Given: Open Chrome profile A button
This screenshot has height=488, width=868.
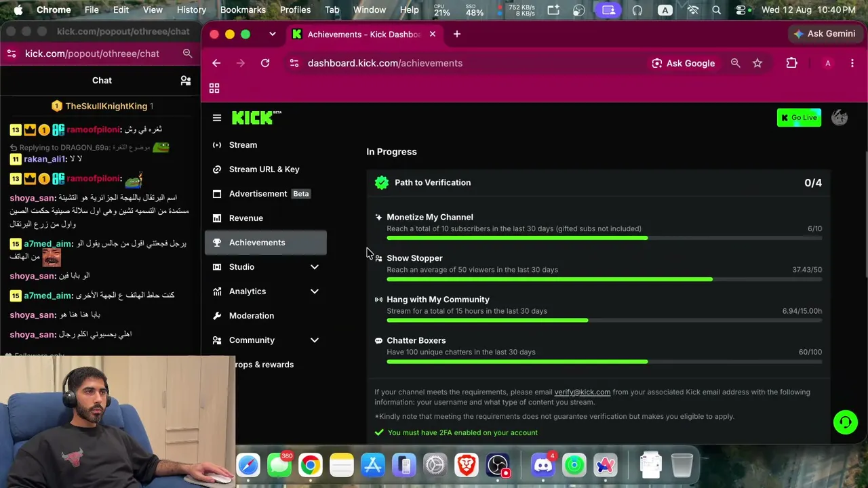Looking at the screenshot, I should (x=827, y=63).
